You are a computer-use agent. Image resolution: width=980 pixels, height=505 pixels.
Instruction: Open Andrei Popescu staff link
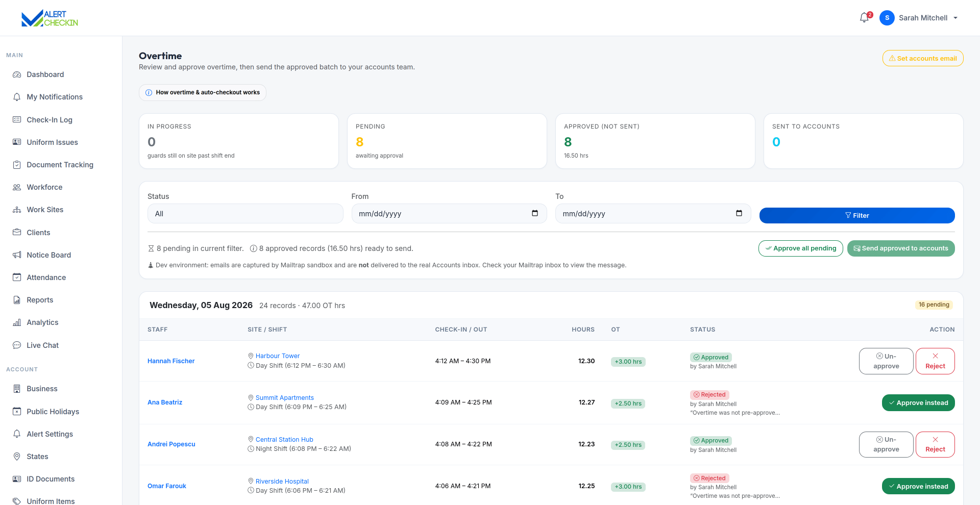(x=171, y=444)
